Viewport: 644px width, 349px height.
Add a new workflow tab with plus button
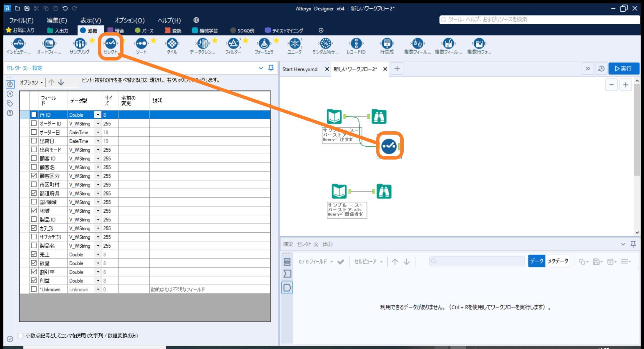397,69
